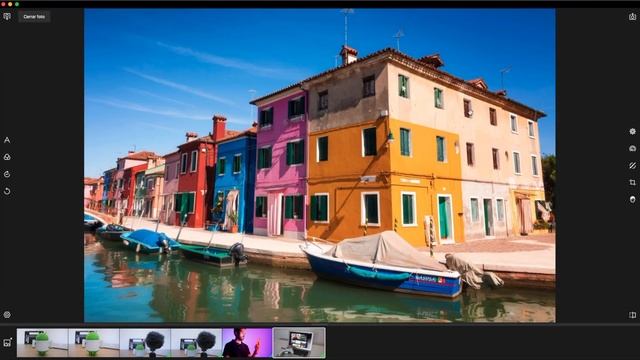
Task: Select first green Android figure thumbnail
Action: tap(42, 343)
